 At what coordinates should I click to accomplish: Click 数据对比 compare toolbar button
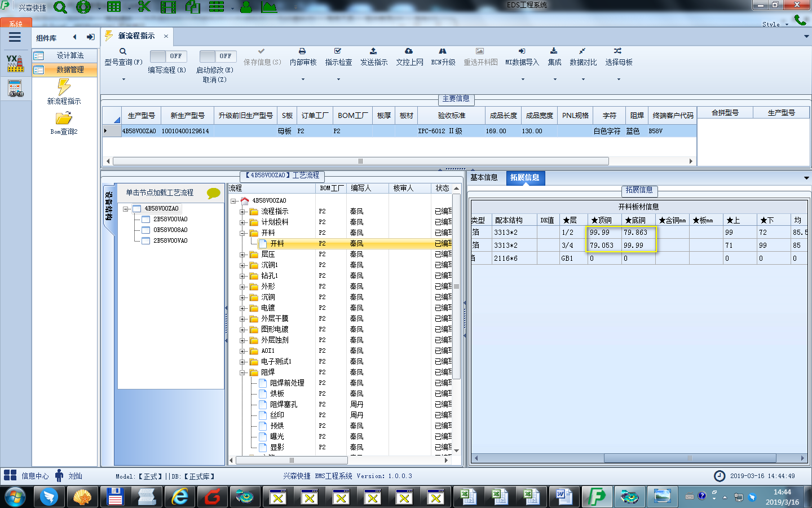tap(583, 57)
